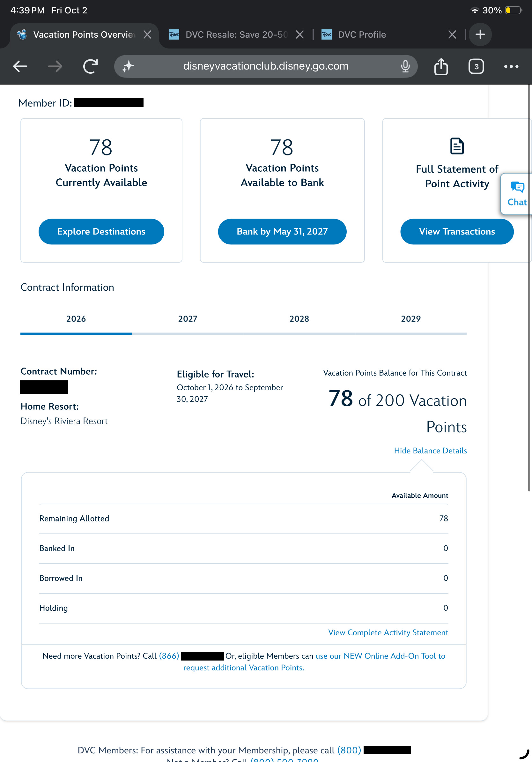Image resolution: width=532 pixels, height=762 pixels.
Task: Switch to the DVC Profile browser tab
Action: pos(361,34)
